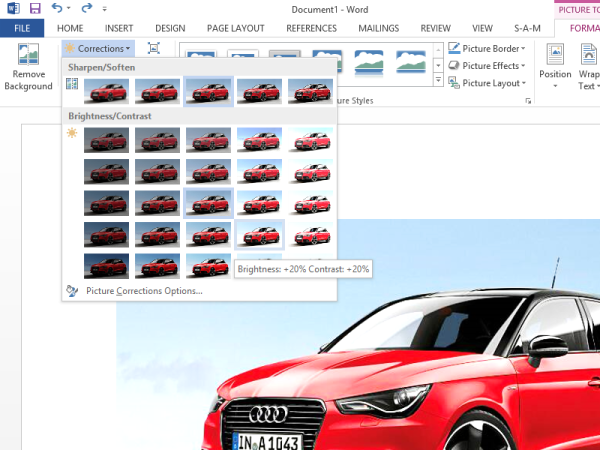Image resolution: width=600 pixels, height=450 pixels.
Task: Click the Position icon in the ribbon
Action: (555, 56)
